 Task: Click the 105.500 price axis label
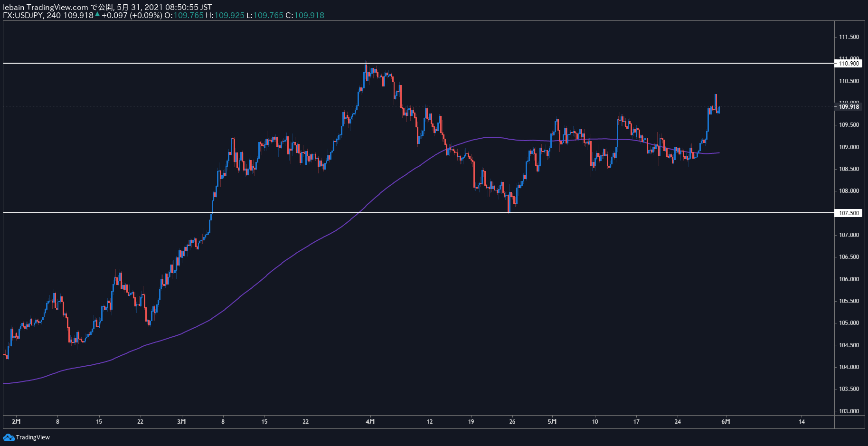tap(849, 301)
